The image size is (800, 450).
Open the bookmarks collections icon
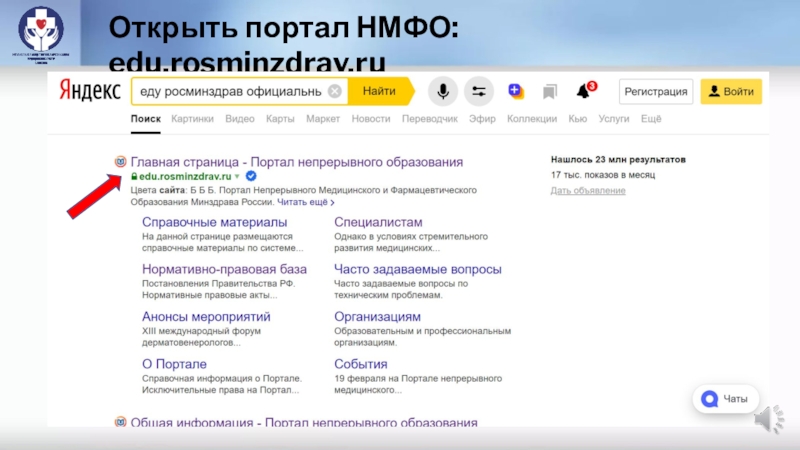[x=549, y=92]
